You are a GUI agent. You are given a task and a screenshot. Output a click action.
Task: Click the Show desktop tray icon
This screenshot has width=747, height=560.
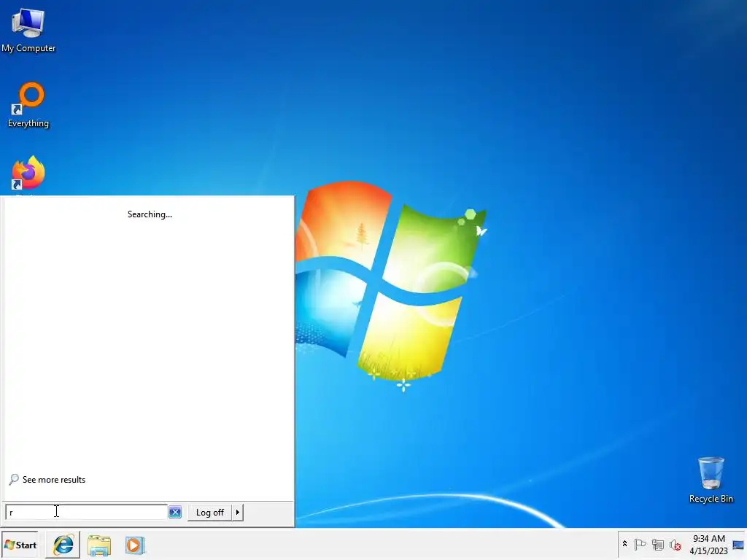[738, 544]
